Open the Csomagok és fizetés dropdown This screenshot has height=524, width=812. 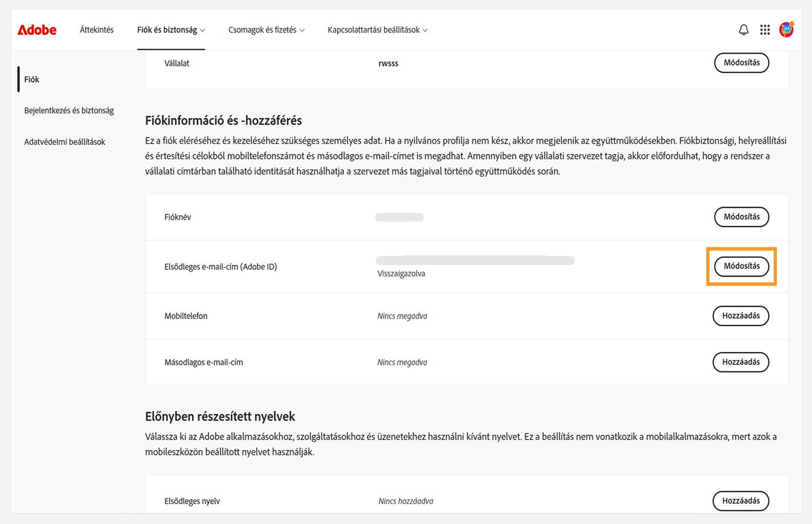pos(266,29)
